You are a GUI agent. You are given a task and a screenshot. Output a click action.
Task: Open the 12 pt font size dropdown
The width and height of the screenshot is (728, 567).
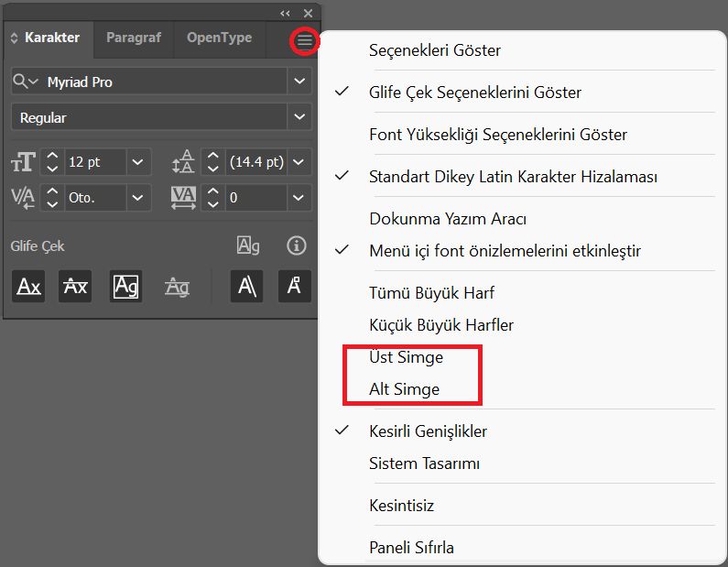click(x=138, y=162)
